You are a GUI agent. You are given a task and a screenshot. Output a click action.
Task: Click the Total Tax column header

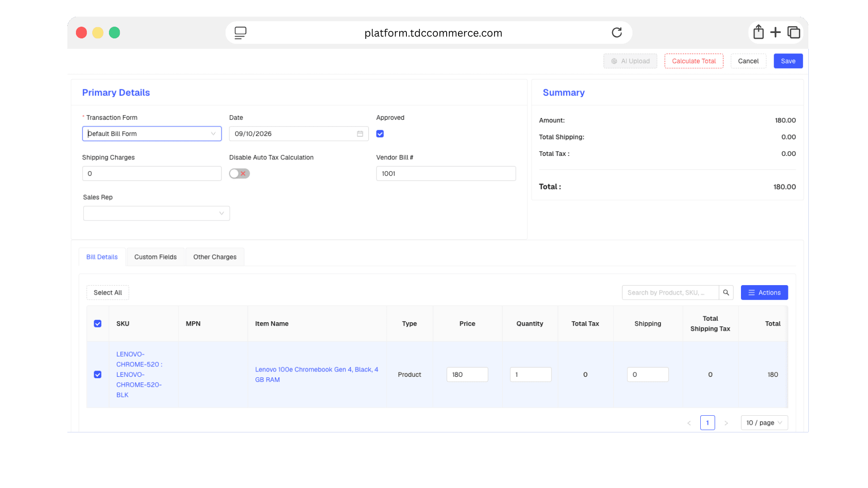[585, 324]
